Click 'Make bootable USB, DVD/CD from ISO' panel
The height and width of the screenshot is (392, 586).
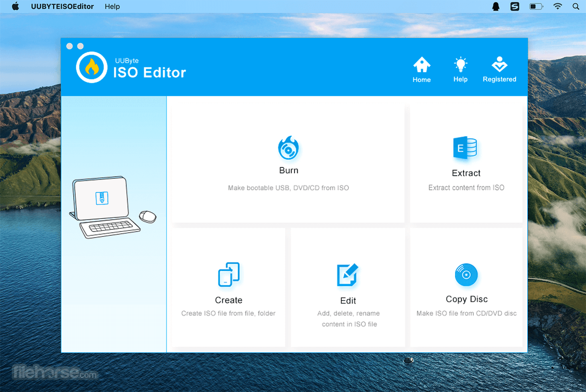tap(288, 187)
